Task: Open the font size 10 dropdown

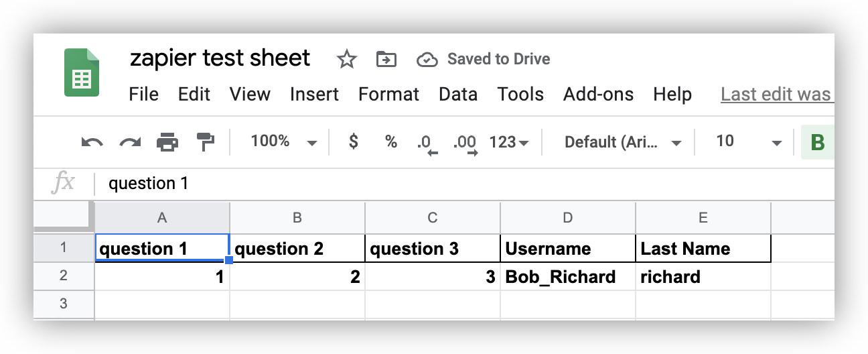Action: coord(748,141)
